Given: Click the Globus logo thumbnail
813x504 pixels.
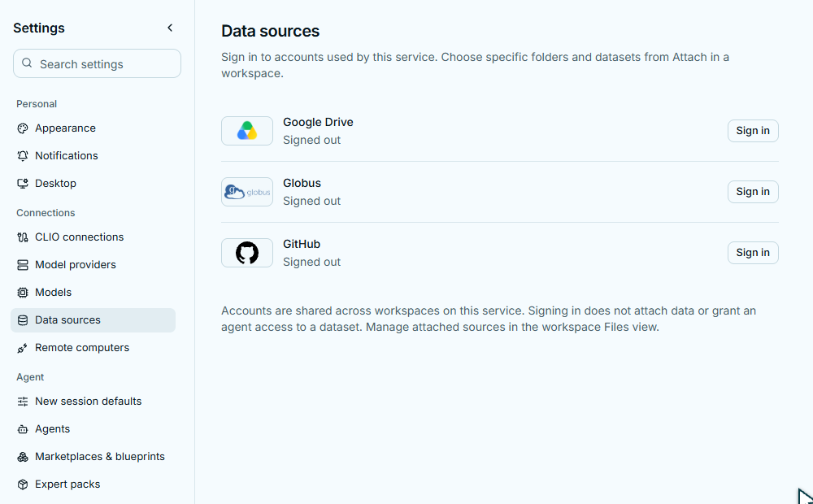Looking at the screenshot, I should (247, 192).
